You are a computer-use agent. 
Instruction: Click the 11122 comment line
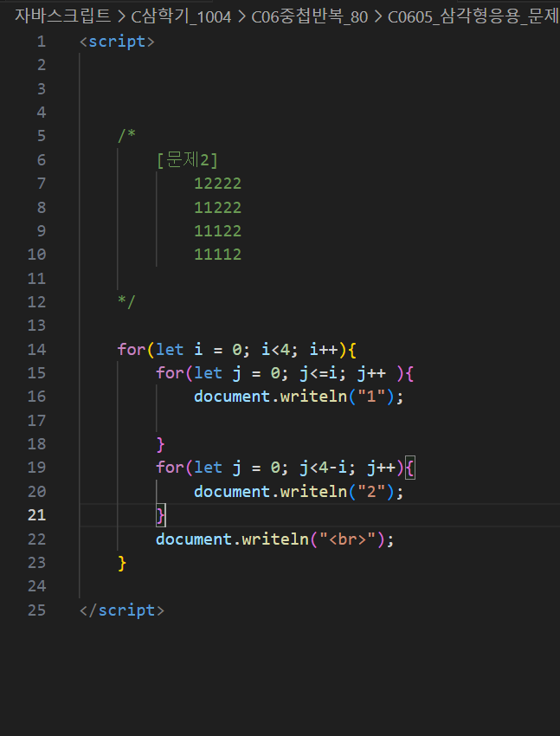point(217,231)
